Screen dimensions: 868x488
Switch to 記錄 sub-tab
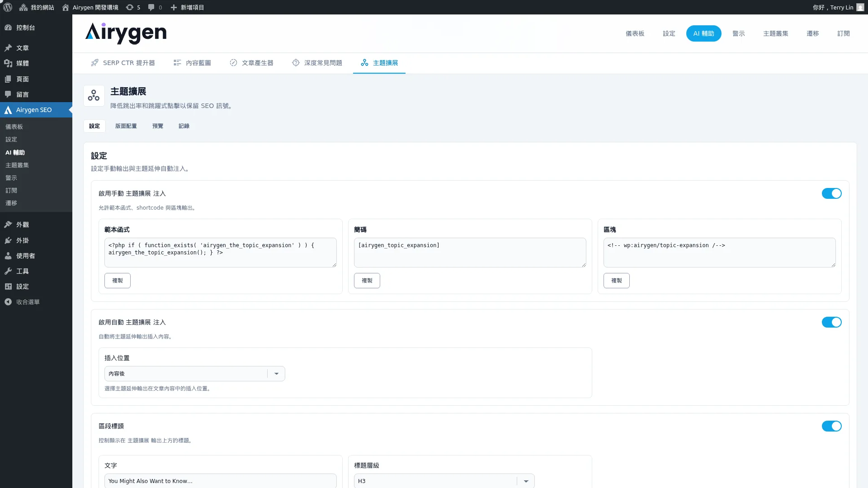[x=184, y=126]
